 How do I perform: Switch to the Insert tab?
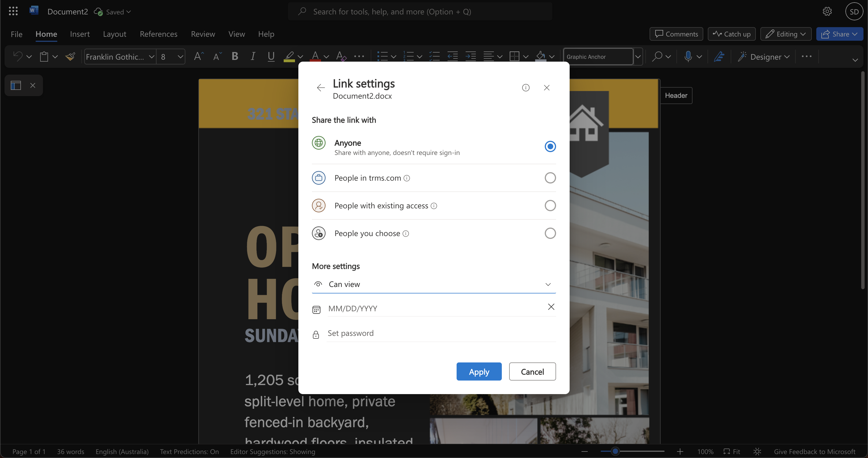tap(80, 34)
